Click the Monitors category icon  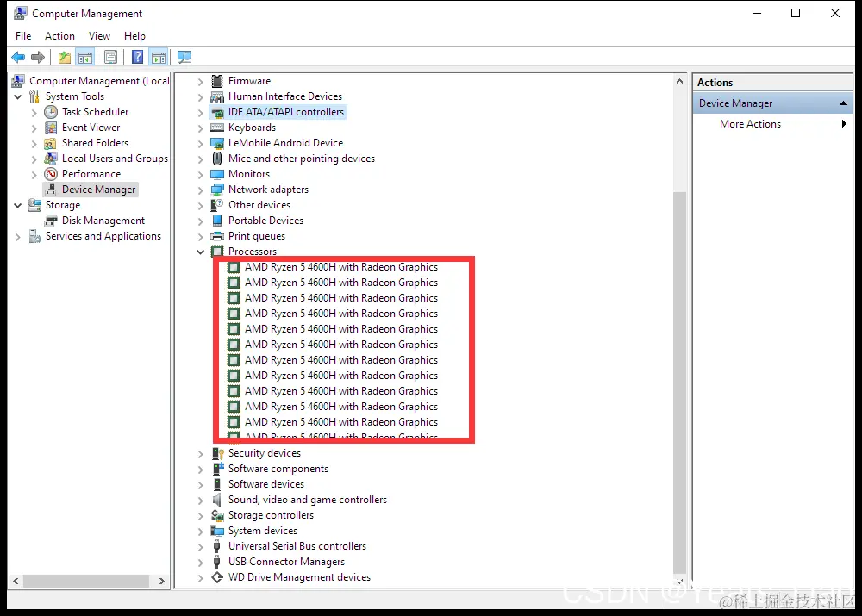(x=217, y=174)
